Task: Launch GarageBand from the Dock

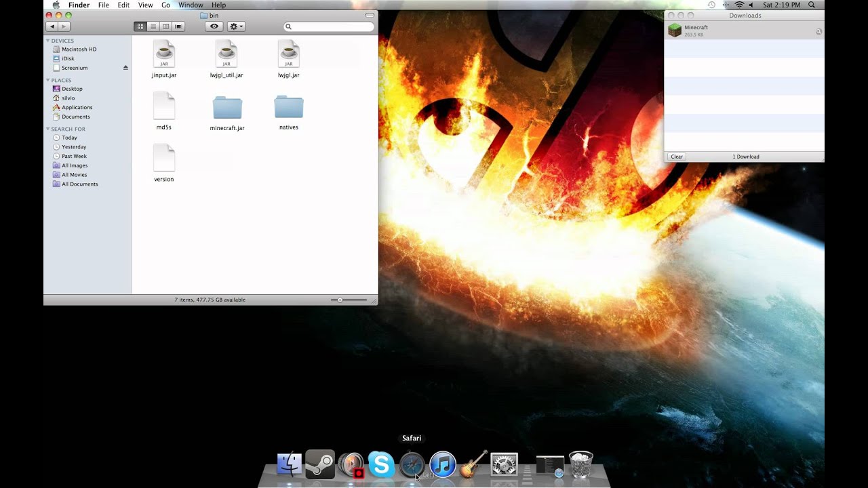Action: pos(473,465)
